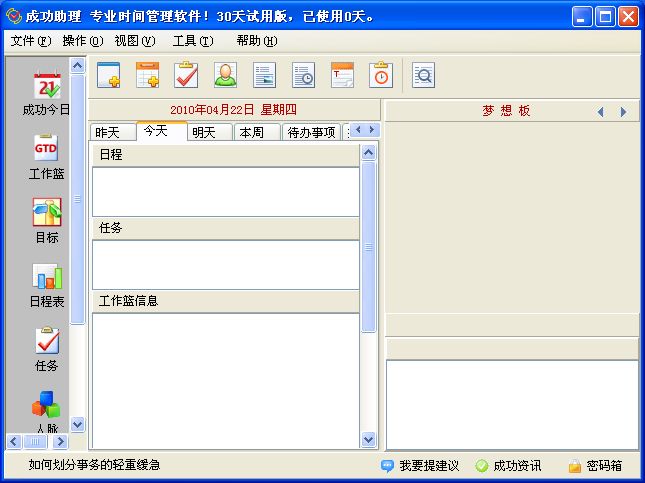Open the 工具(T) menu

193,41
